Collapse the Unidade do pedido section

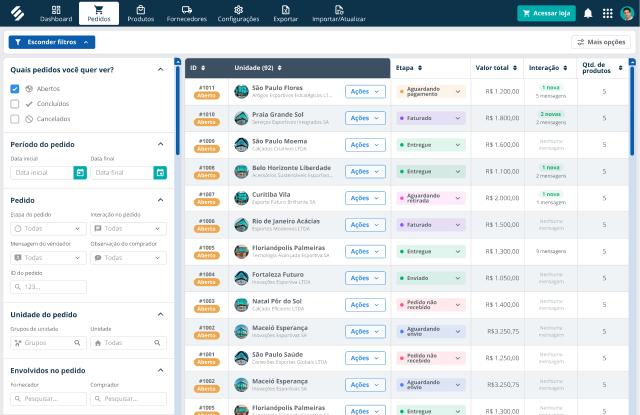click(160, 315)
